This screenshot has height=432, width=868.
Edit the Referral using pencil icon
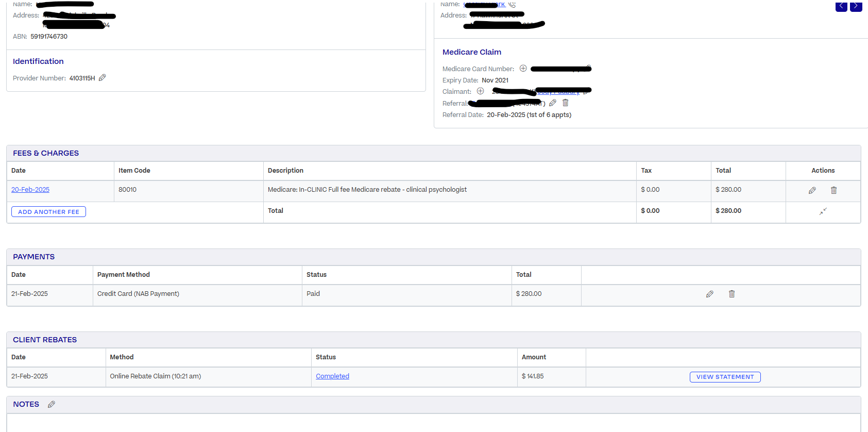(x=553, y=103)
